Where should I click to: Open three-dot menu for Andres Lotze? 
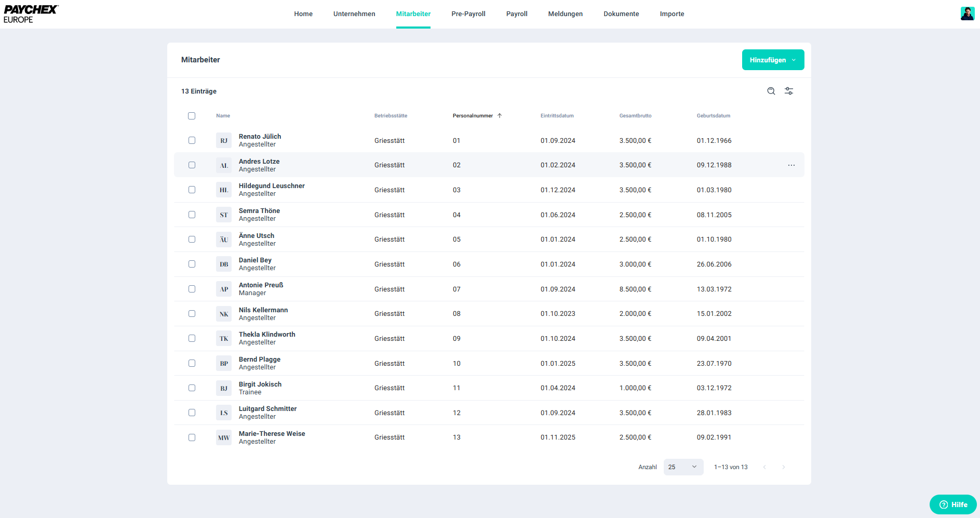pos(791,165)
